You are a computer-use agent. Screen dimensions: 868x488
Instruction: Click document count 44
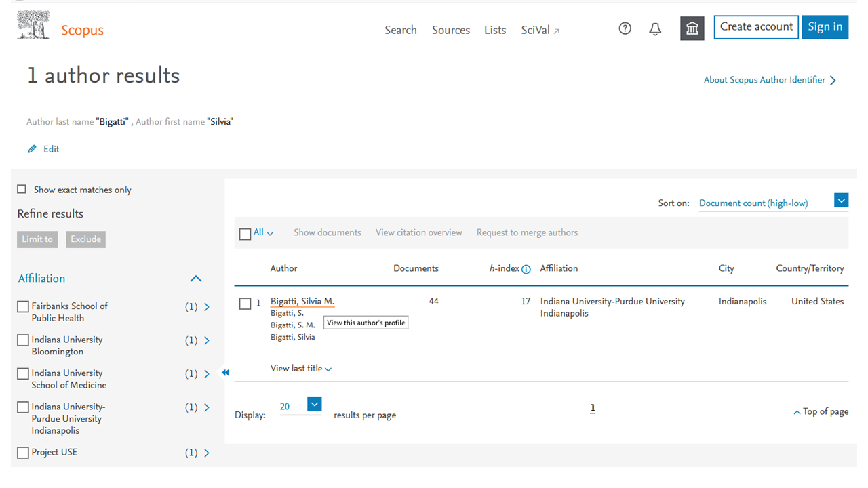pos(434,301)
